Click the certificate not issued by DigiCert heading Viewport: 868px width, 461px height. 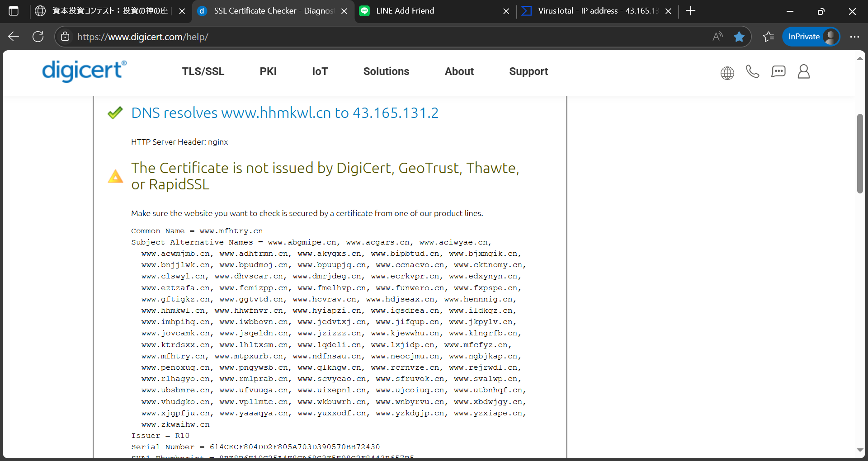pos(325,176)
